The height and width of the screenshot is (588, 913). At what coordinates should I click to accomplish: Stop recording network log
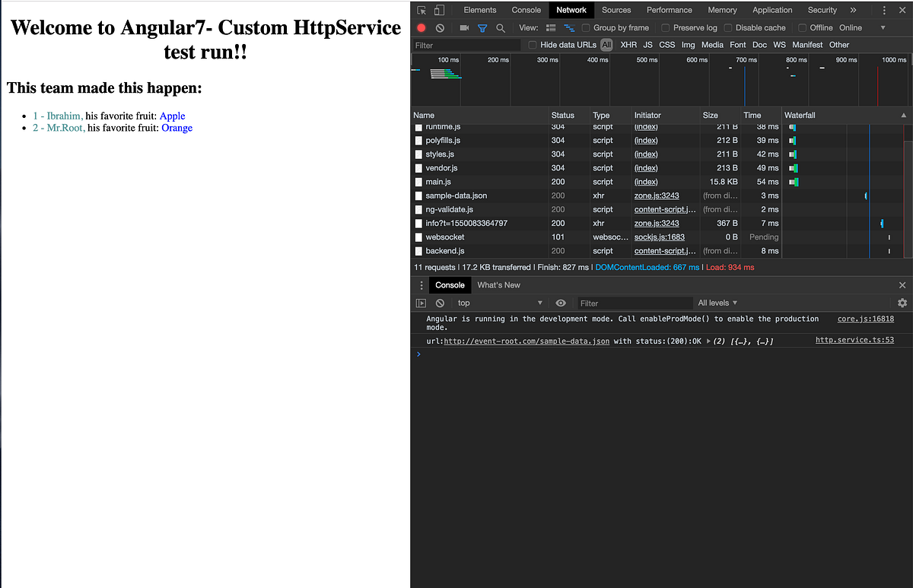(422, 27)
